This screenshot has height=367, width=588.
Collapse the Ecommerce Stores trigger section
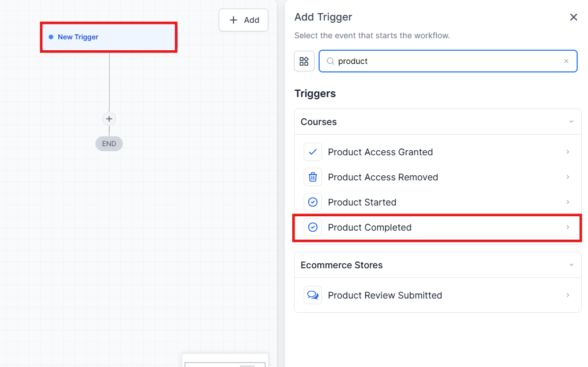(571, 265)
